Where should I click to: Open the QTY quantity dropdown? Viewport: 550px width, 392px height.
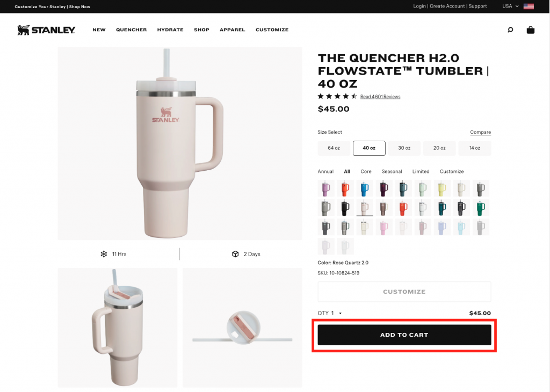point(330,313)
